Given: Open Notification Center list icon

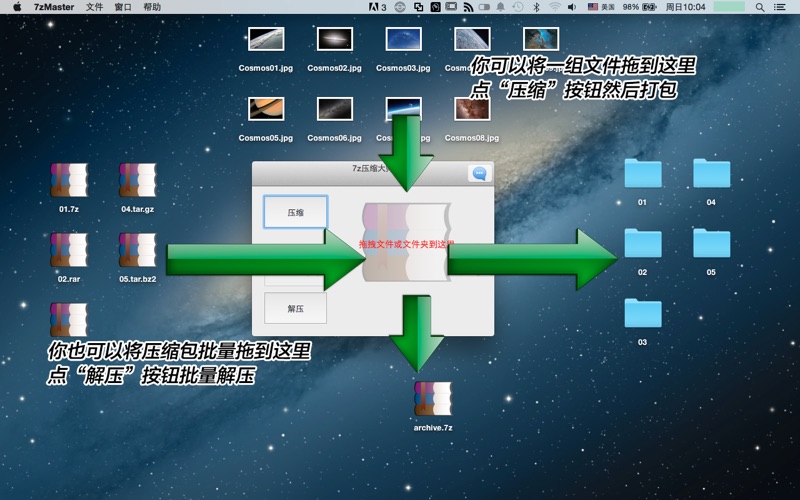Looking at the screenshot, I should coord(780,7).
